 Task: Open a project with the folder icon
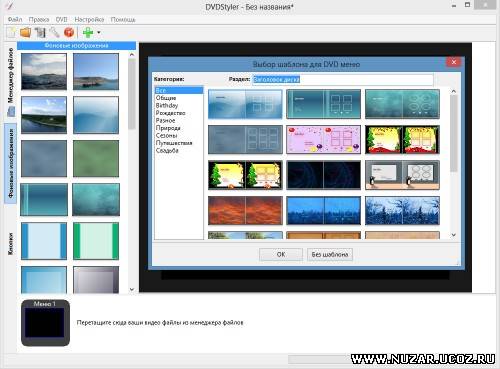coord(26,32)
